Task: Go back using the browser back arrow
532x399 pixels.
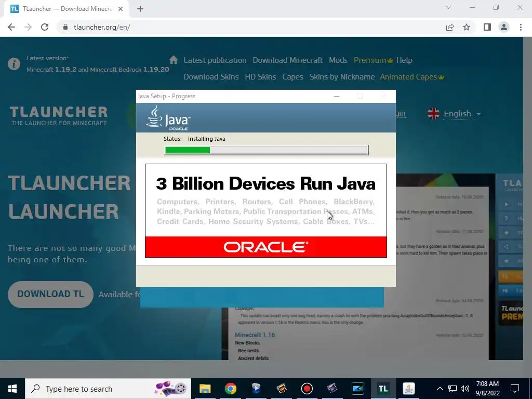Action: [x=11, y=27]
